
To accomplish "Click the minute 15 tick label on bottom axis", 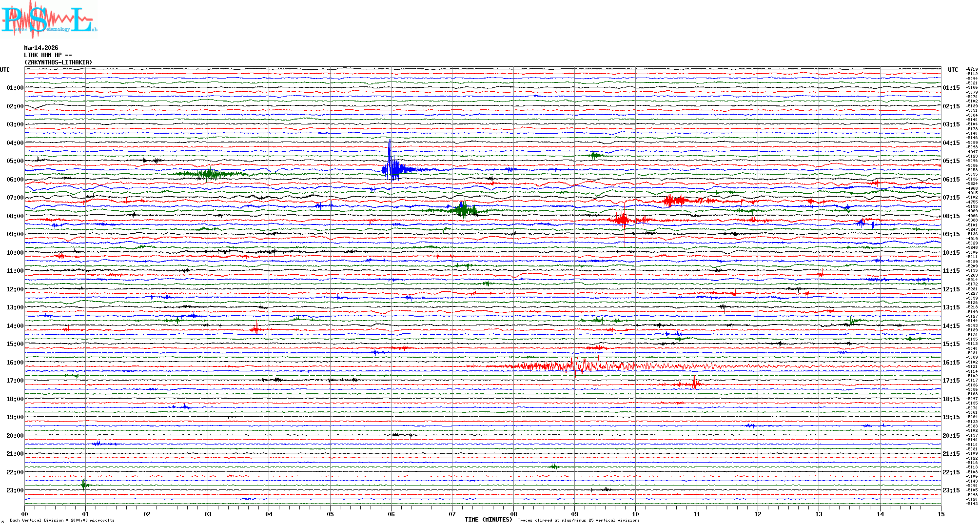I will tap(941, 514).
